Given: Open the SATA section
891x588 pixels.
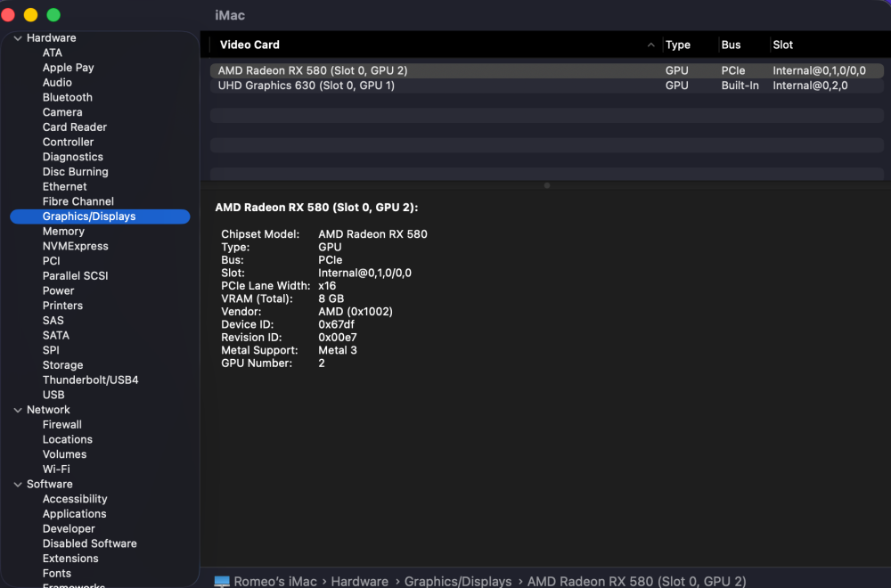Looking at the screenshot, I should coord(55,335).
